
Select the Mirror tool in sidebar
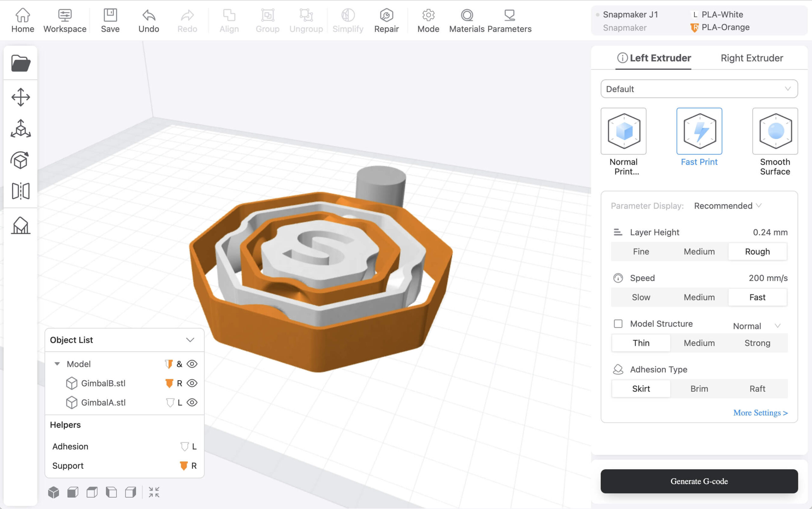click(x=21, y=191)
